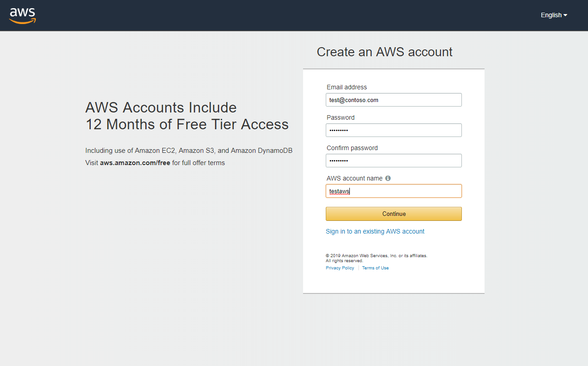Screen dimensions: 588x366
Task: Click the Create an AWS account heading
Action: 385,52
